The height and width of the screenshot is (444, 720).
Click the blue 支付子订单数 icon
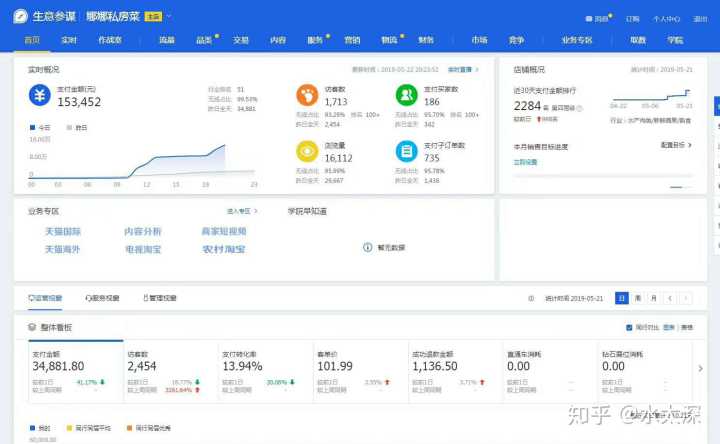click(x=406, y=150)
